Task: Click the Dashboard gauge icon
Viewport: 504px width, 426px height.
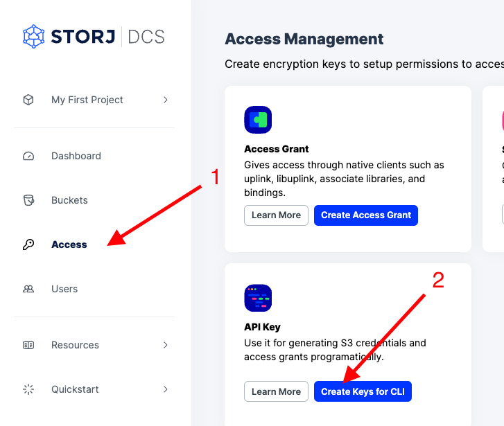Action: click(28, 156)
